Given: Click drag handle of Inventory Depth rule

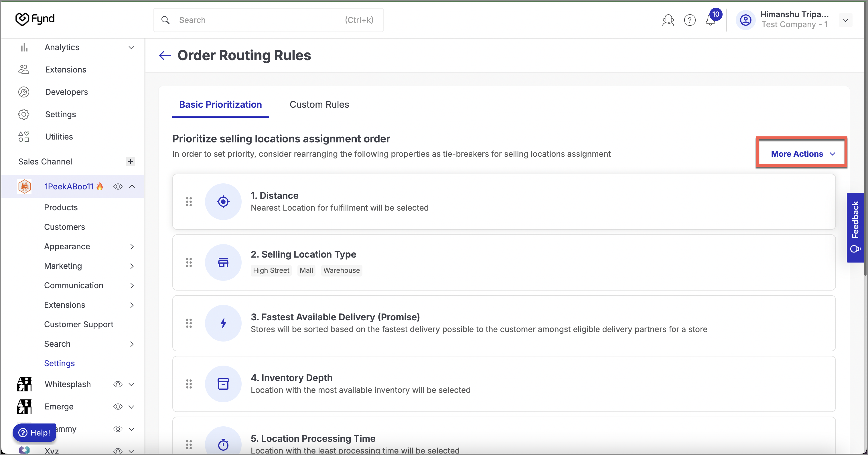Looking at the screenshot, I should 189,384.
